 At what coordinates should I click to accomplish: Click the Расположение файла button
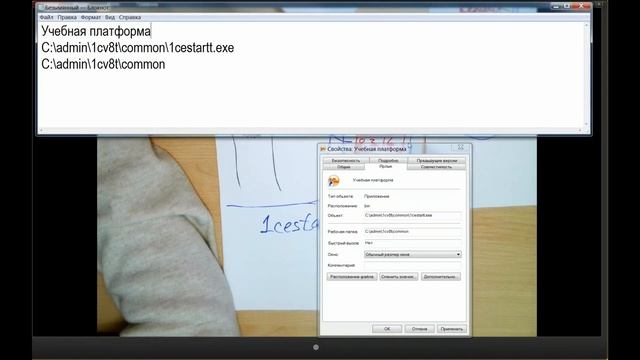(x=352, y=277)
